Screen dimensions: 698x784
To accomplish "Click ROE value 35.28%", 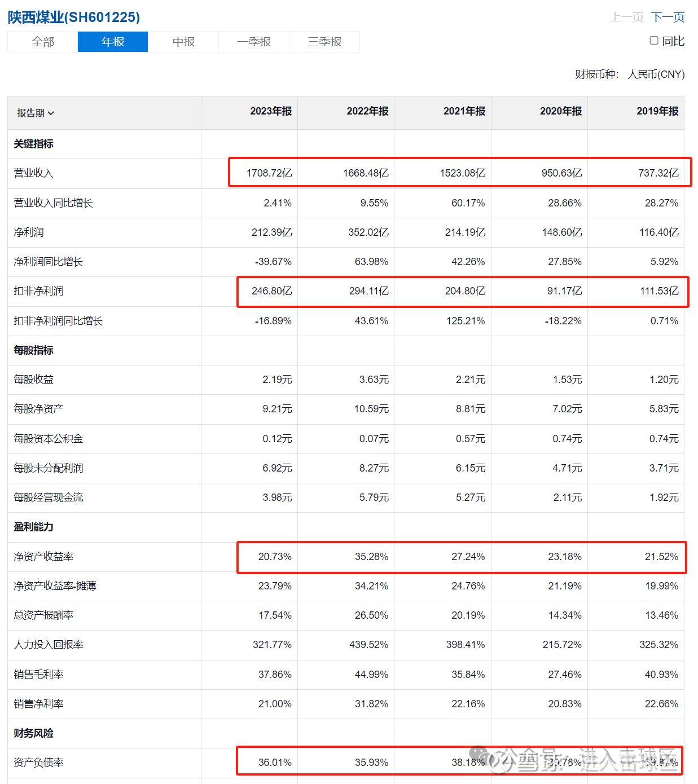I will [x=372, y=557].
